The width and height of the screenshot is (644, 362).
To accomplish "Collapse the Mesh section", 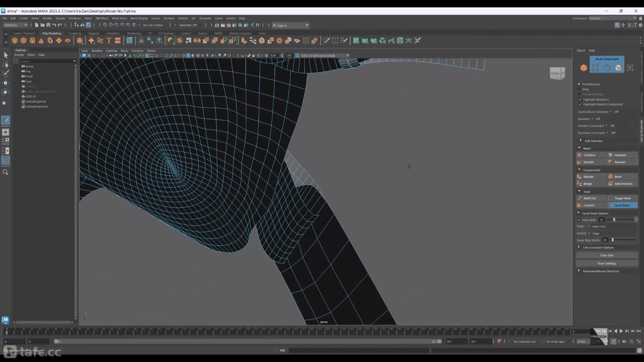I will (x=579, y=148).
